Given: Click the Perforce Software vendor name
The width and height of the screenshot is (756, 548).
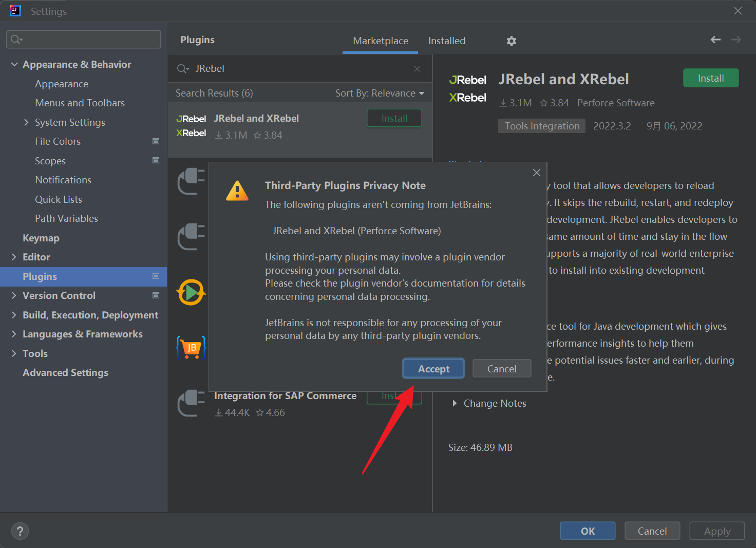Looking at the screenshot, I should click(616, 103).
